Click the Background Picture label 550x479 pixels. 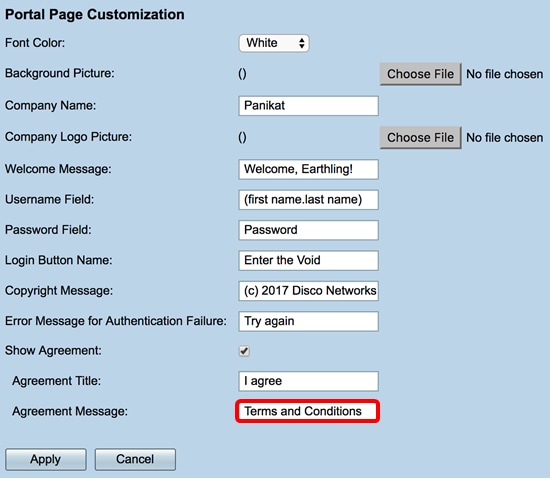(59, 73)
